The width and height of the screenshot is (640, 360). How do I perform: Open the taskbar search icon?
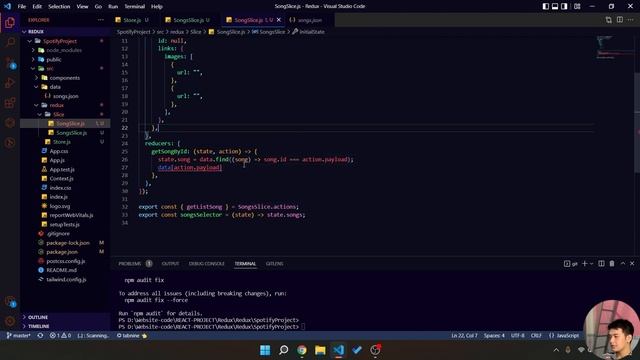pyautogui.click(x=283, y=350)
